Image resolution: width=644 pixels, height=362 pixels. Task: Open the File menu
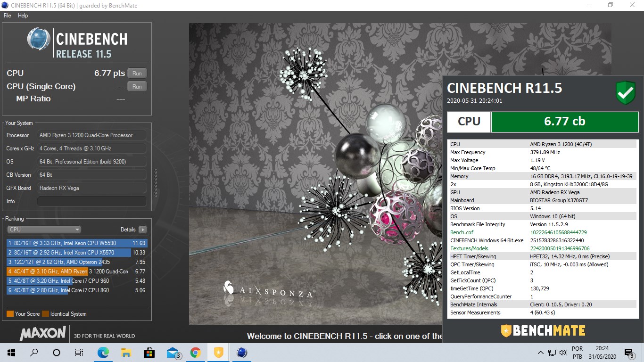7,16
